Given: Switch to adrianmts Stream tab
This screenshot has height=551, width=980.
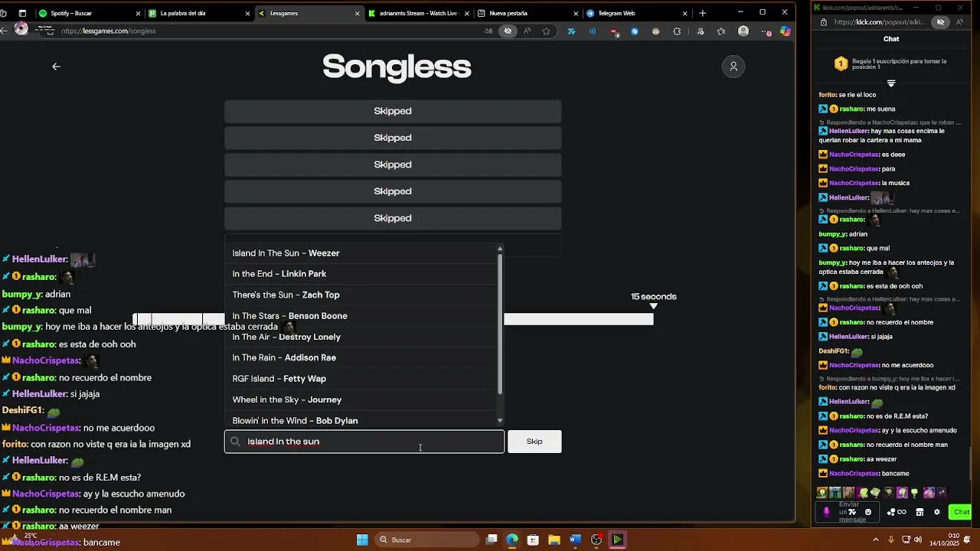Looking at the screenshot, I should tap(420, 13).
